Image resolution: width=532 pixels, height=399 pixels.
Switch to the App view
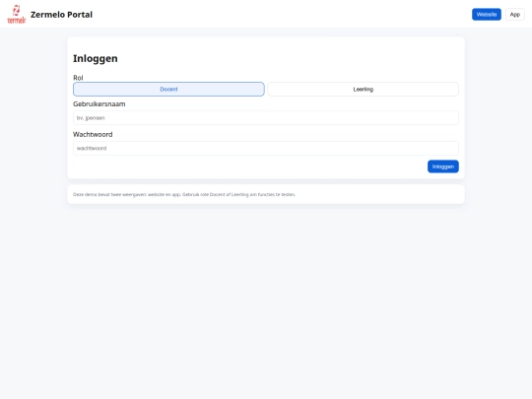[514, 14]
